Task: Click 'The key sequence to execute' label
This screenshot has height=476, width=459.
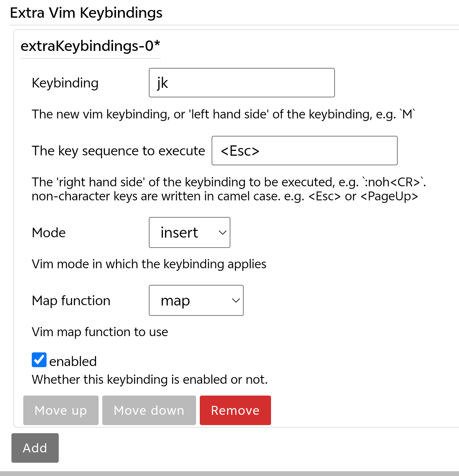Action: click(x=118, y=151)
